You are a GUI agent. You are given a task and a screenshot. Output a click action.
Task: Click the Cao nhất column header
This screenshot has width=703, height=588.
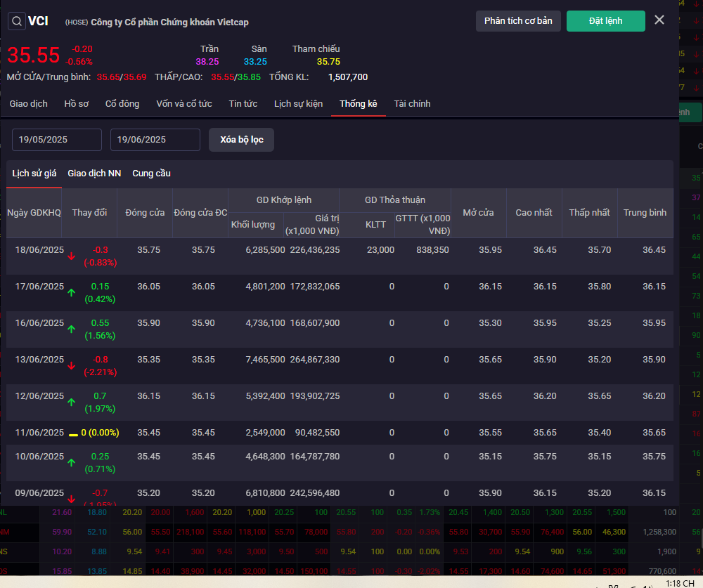click(x=534, y=212)
